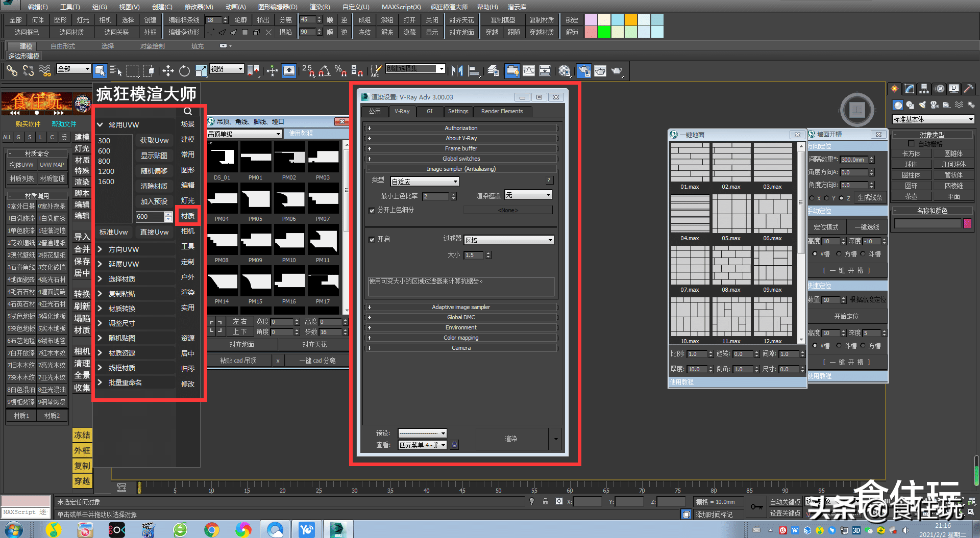Select the Rotate tool icon
This screenshot has width=980, height=538.
point(184,70)
